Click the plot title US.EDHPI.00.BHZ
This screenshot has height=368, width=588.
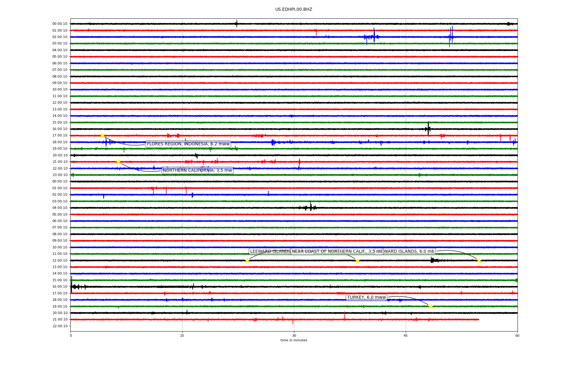294,10
